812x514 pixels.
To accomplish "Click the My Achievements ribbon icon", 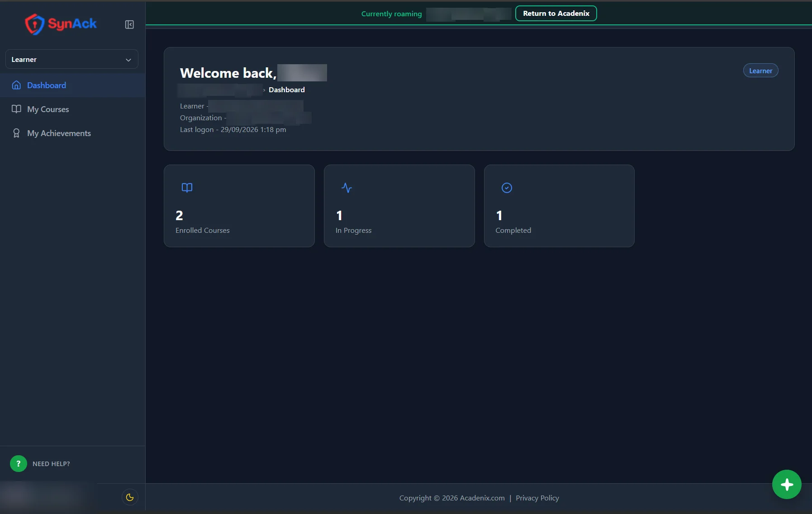I will coord(16,133).
